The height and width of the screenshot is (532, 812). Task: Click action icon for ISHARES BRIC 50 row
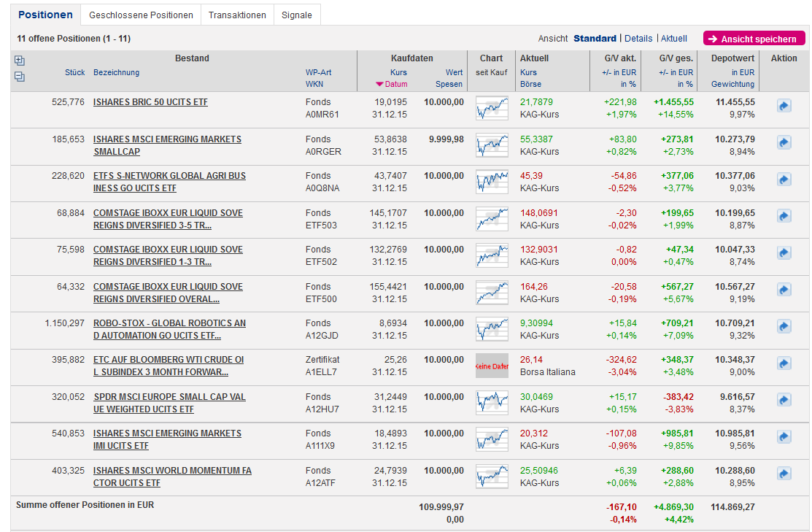(784, 107)
